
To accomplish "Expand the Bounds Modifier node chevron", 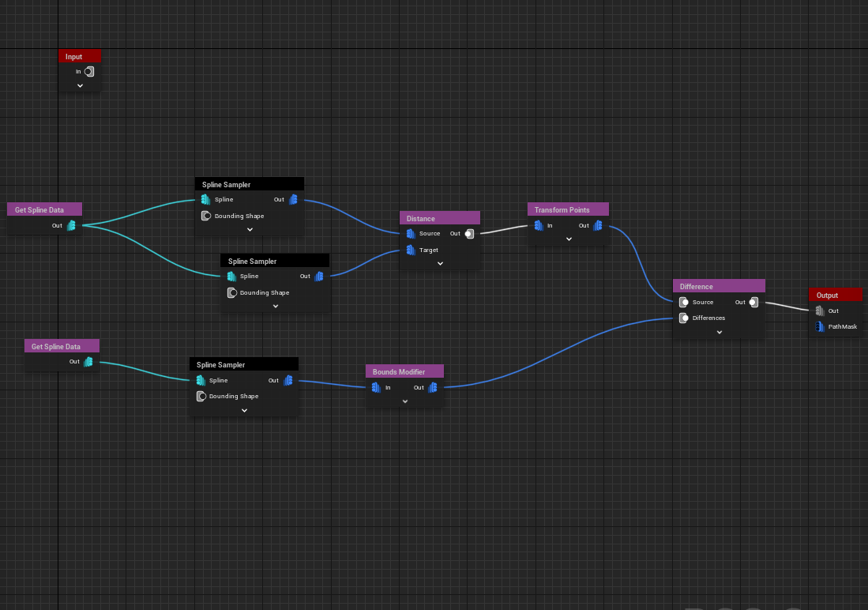I will pos(404,401).
